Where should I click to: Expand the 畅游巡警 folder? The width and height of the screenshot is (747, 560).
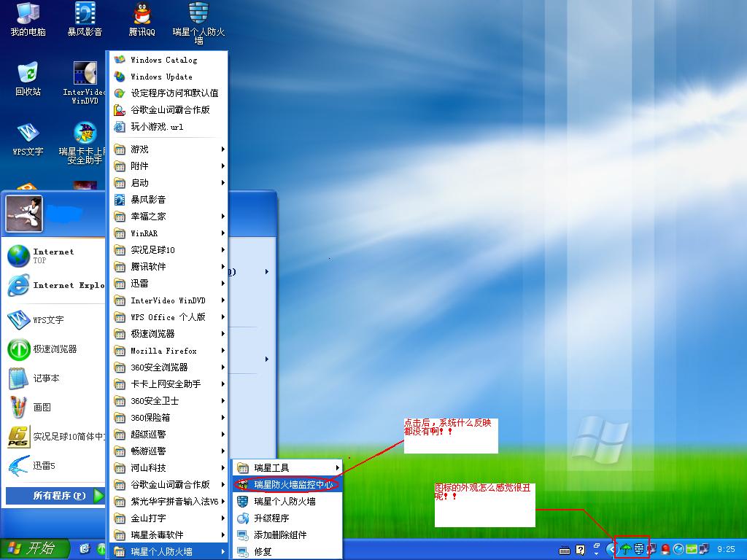click(x=169, y=451)
